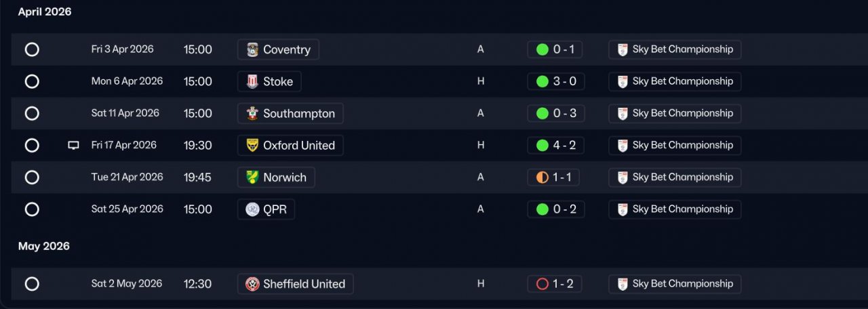
Task: Select the radio circle for Coventry fixture
Action: (x=32, y=49)
